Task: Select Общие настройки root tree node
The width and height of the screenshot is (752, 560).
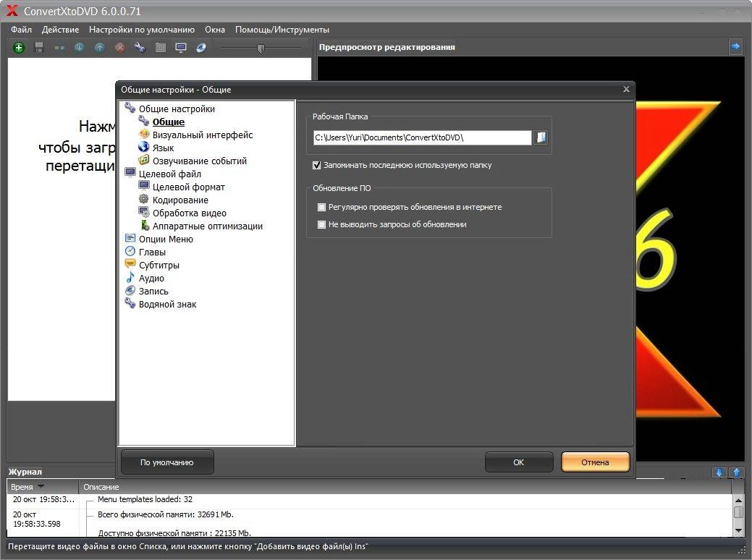Action: coord(177,109)
